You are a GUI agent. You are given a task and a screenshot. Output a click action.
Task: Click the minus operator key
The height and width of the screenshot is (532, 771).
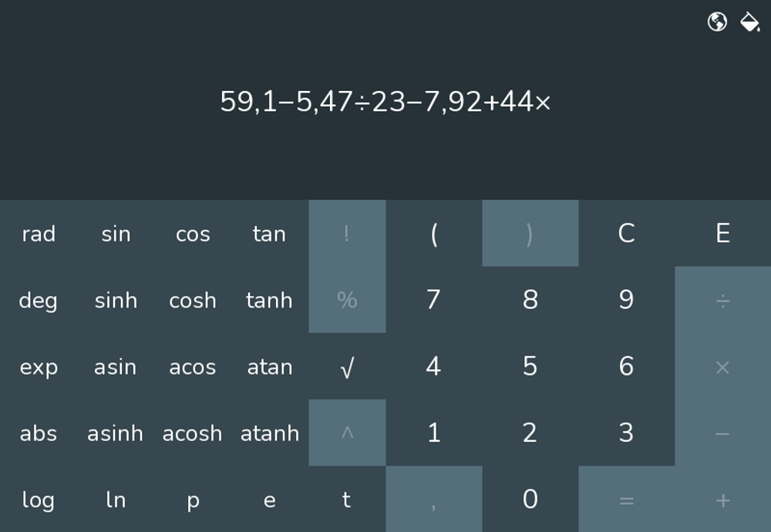[x=723, y=433]
